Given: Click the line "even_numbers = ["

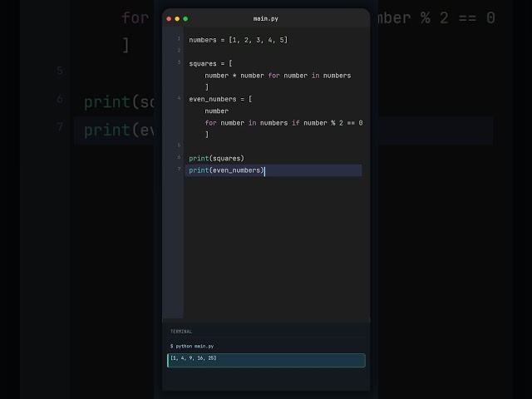Looking at the screenshot, I should 220,99.
